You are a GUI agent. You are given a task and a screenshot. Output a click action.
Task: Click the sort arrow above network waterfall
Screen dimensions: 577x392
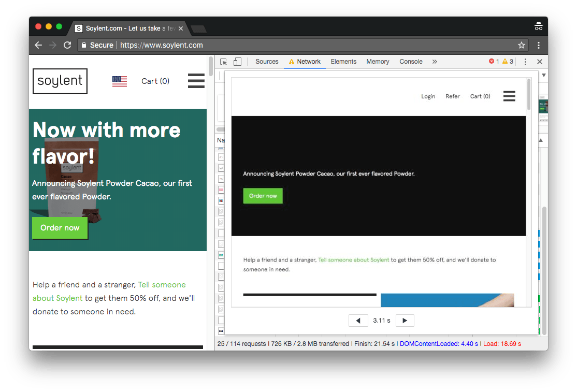(541, 140)
